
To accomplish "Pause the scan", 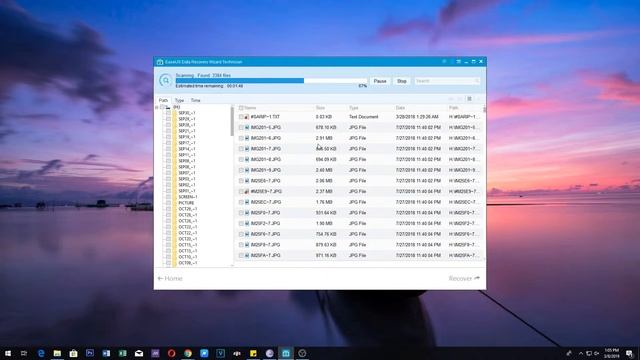I will [x=380, y=81].
